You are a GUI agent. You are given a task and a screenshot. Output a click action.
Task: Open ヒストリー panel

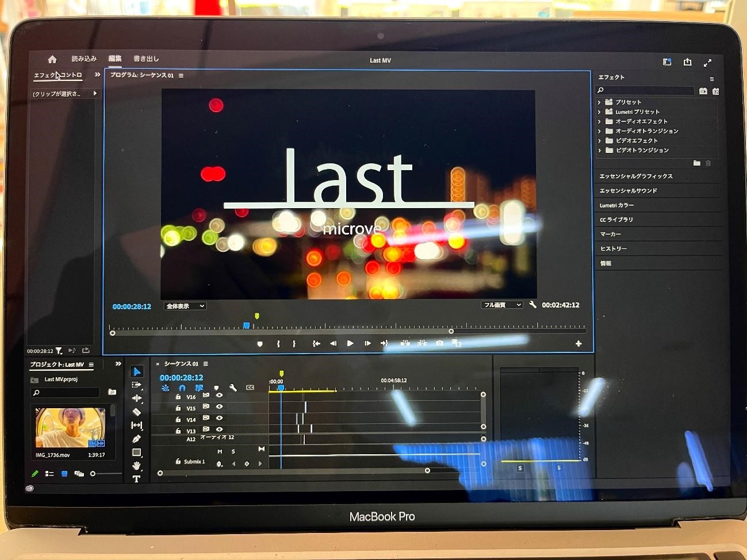click(613, 248)
